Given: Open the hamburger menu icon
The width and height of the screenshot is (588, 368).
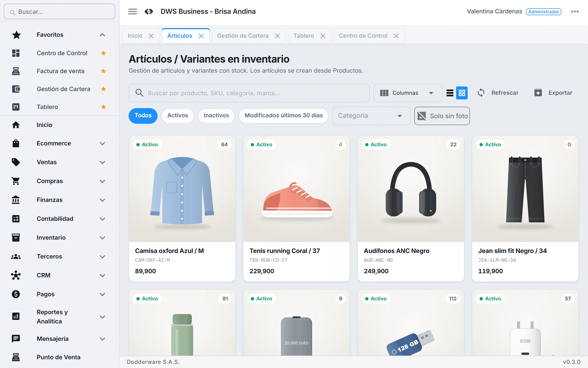Looking at the screenshot, I should tap(133, 11).
